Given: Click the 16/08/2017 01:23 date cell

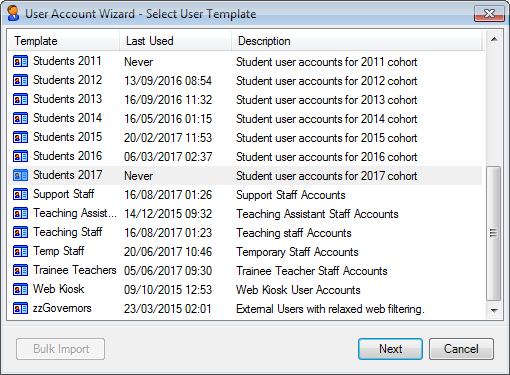Looking at the screenshot, I should [x=168, y=233].
